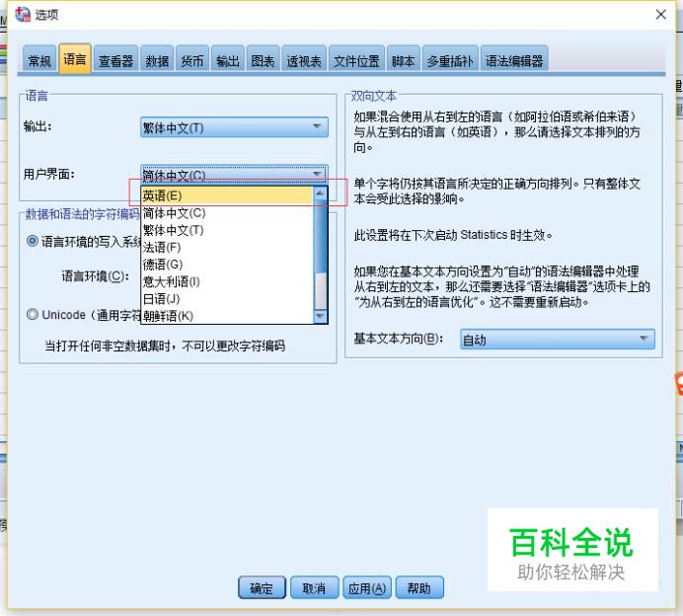This screenshot has width=683, height=616.
Task: Switch to the 常规 tab
Action: (39, 60)
